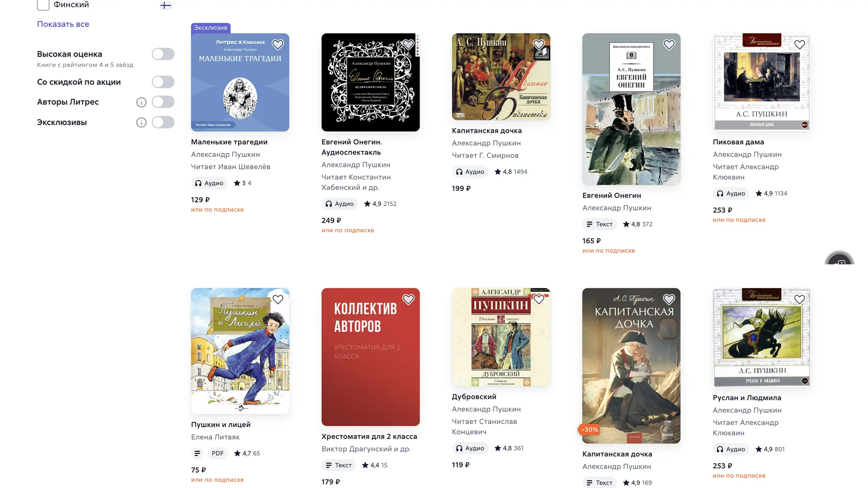The image size is (868, 488).
Task: Add Маленькие трагедии to favorites with heart icon
Action: (278, 45)
